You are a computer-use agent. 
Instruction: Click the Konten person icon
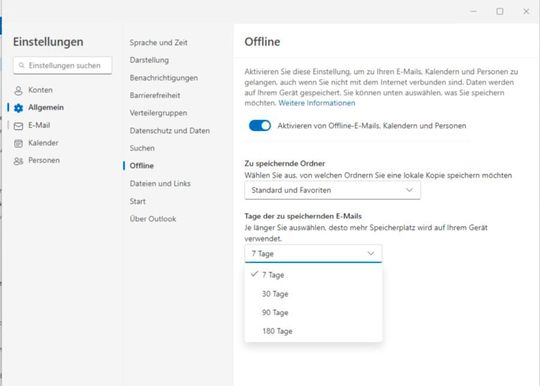(18, 91)
